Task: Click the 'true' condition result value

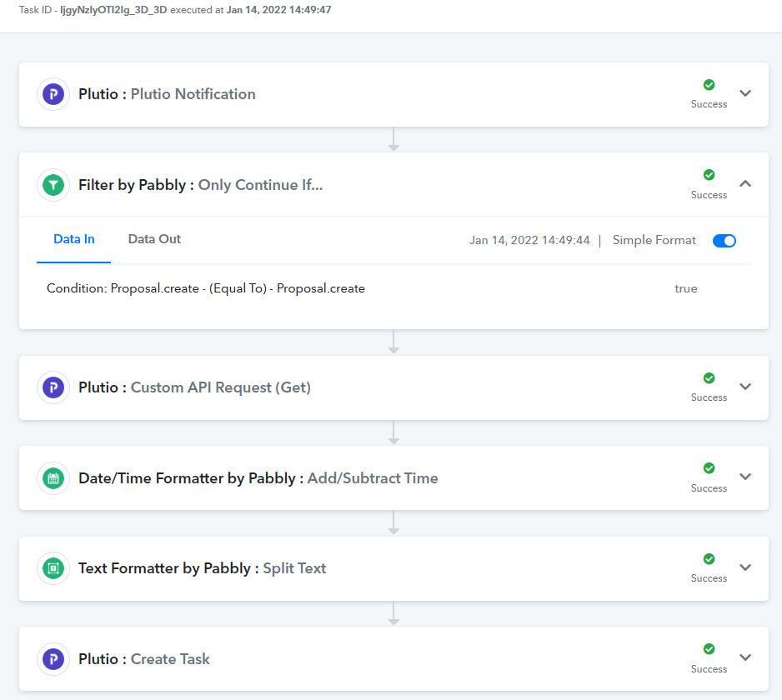Action: click(686, 288)
